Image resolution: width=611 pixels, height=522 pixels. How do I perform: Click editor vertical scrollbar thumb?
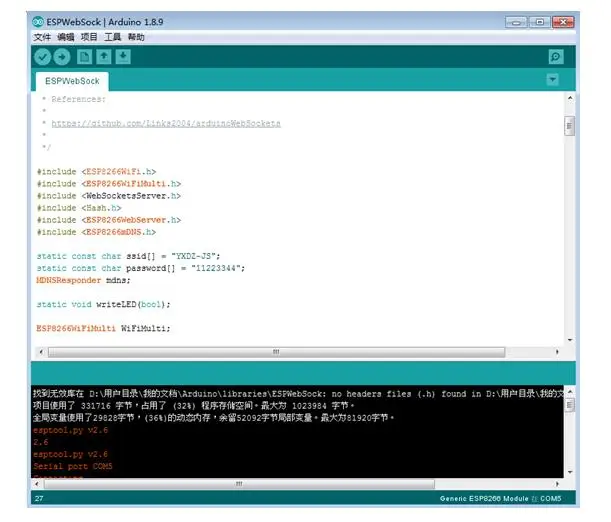[x=569, y=126]
